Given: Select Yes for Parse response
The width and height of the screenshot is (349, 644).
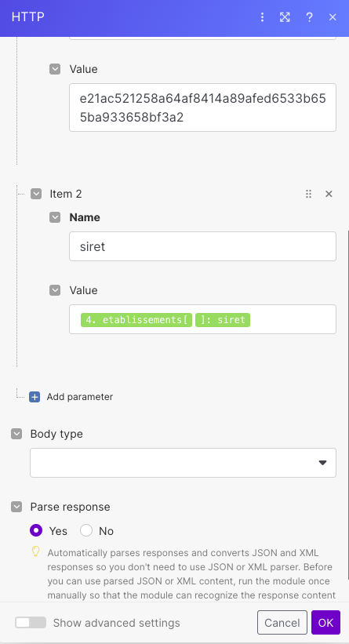Looking at the screenshot, I should tap(36, 530).
